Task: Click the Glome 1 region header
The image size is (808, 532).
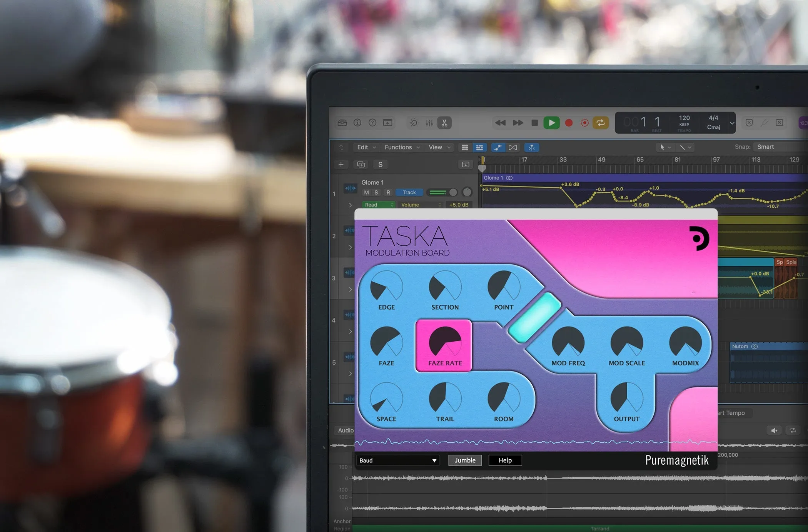Action: tap(645, 178)
